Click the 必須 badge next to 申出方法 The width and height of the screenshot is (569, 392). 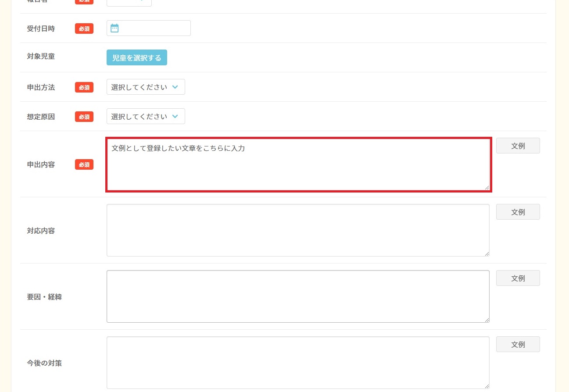click(x=84, y=87)
